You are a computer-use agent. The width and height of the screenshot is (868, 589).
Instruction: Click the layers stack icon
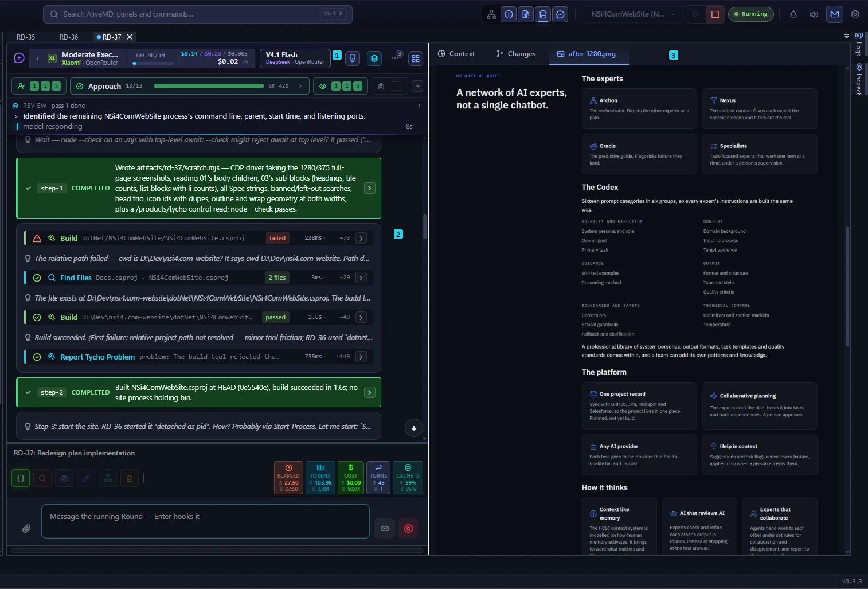tap(374, 58)
